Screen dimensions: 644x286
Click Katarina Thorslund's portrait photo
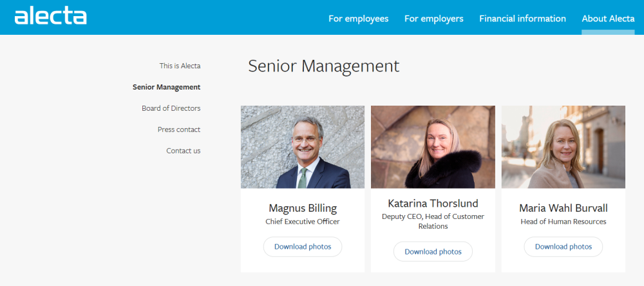tap(433, 147)
